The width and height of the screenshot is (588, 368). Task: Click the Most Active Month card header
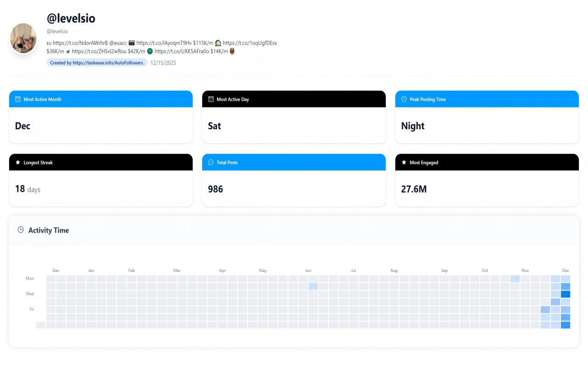(101, 99)
